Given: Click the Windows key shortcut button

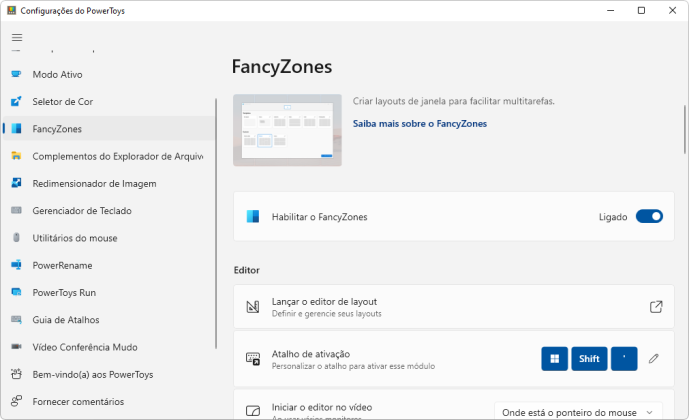Looking at the screenshot, I should click(555, 359).
